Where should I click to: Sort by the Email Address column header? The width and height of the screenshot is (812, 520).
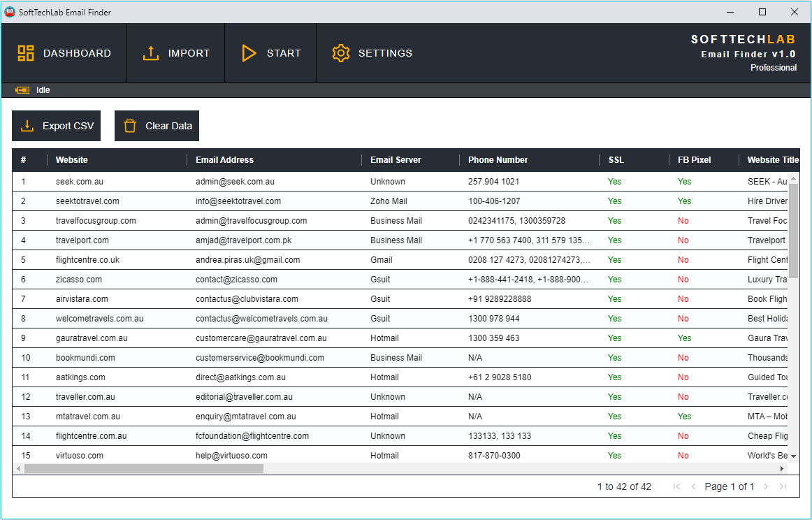[224, 160]
